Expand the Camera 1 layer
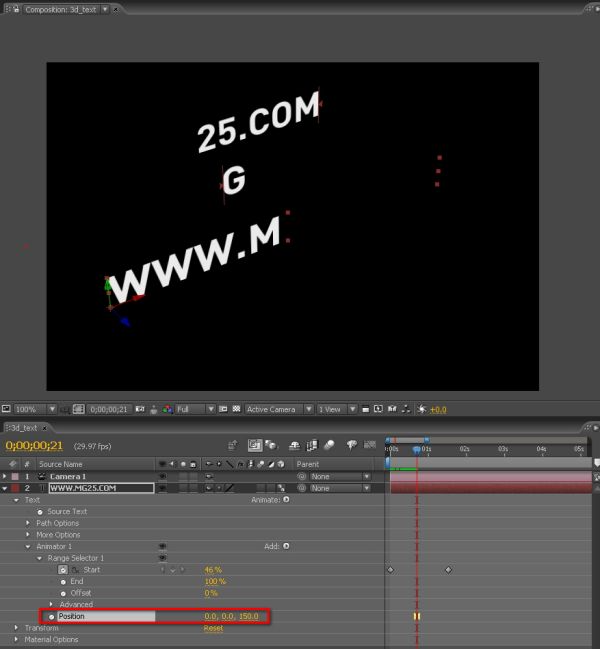 [5, 476]
